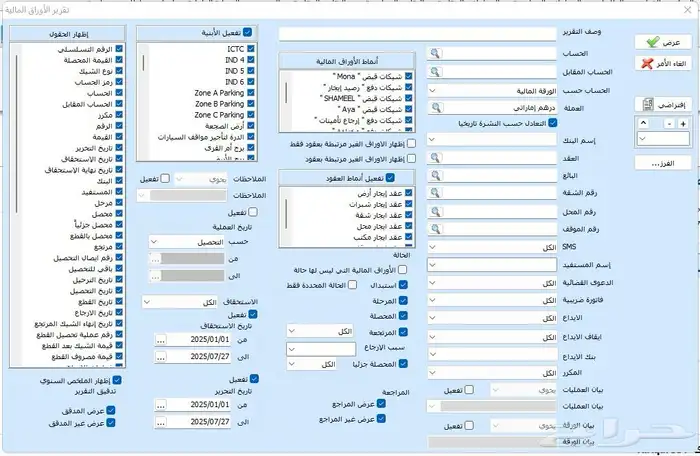Click the scrollbar of أنماط الأوراق المالية list

pyautogui.click(x=286, y=92)
